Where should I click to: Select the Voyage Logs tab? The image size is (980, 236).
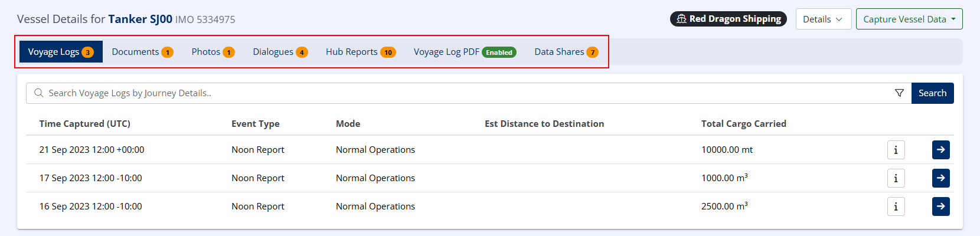[61, 52]
